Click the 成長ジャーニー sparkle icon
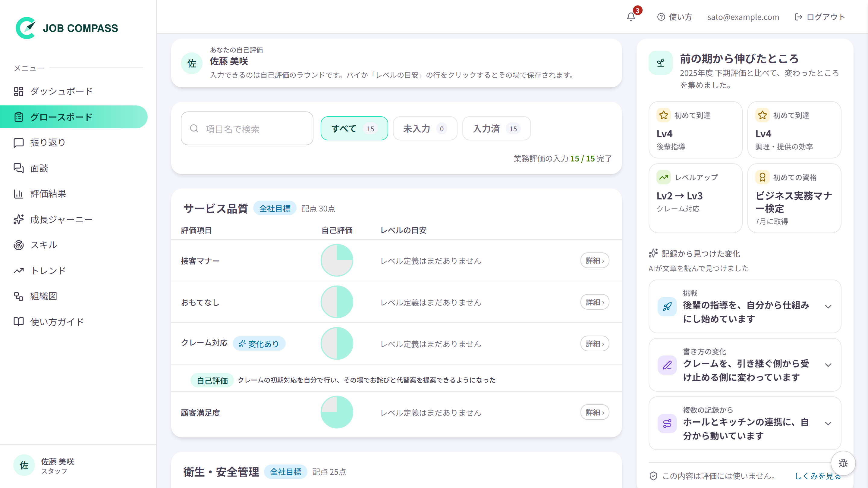This screenshot has height=488, width=868. (18, 219)
